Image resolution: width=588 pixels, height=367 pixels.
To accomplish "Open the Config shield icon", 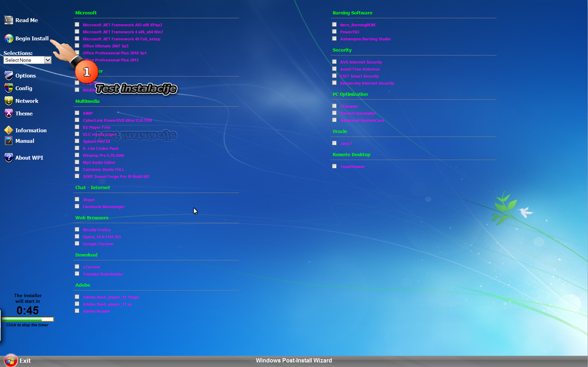I will point(9,88).
